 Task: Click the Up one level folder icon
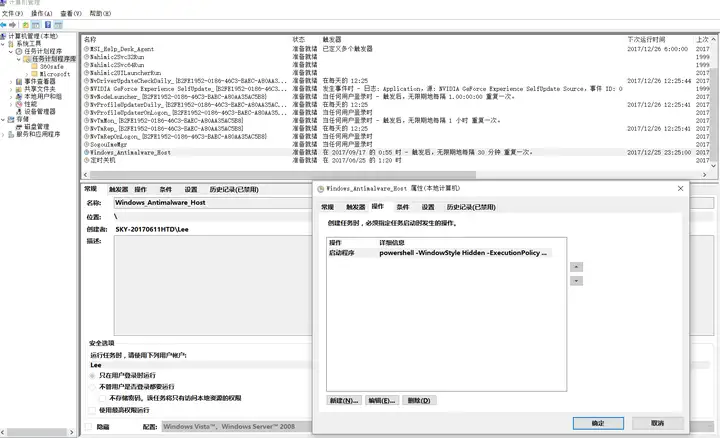pos(26,25)
